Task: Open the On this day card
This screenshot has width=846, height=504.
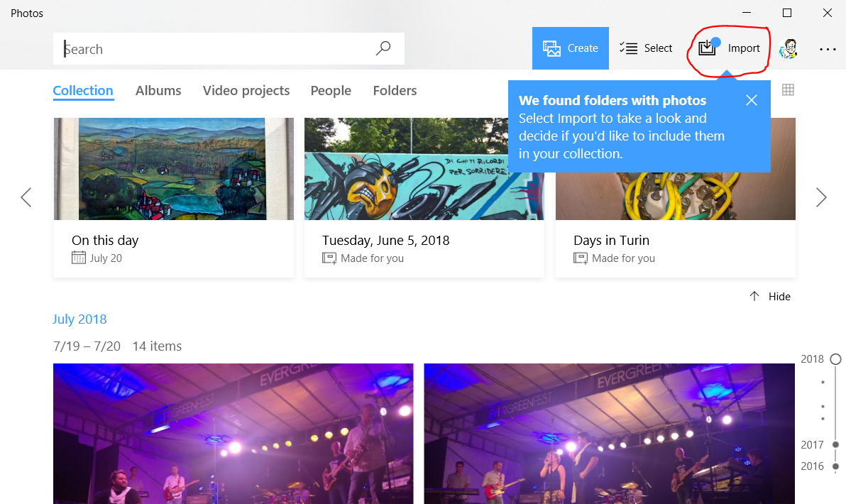Action: (174, 197)
